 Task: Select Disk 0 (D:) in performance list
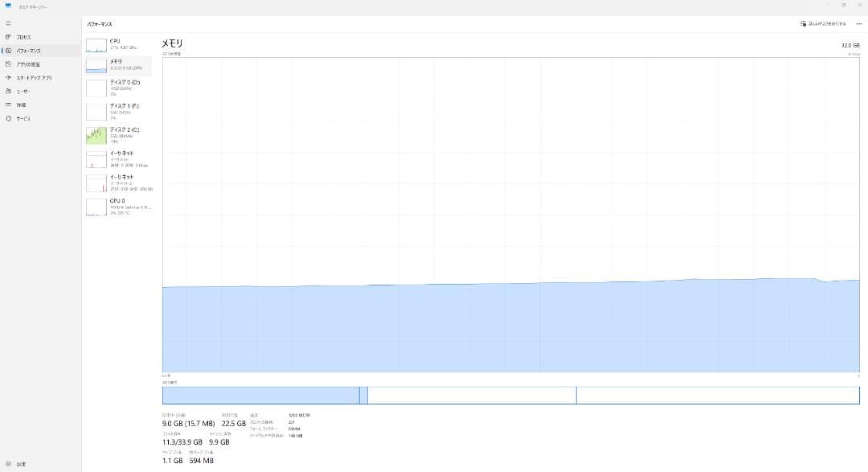click(x=117, y=87)
